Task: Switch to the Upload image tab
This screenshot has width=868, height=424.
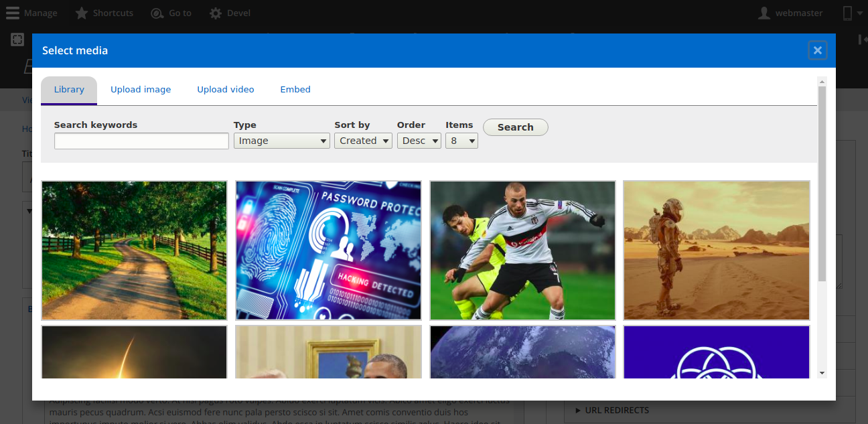Action: click(x=141, y=90)
